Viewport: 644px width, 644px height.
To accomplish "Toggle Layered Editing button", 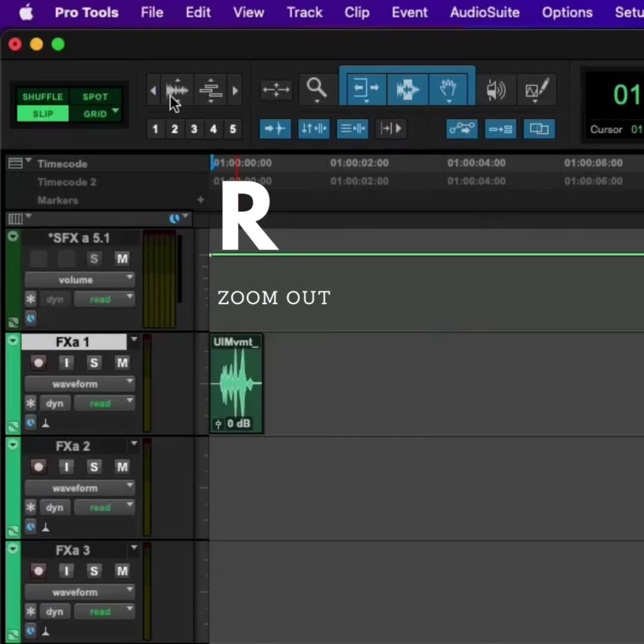I will tap(539, 129).
